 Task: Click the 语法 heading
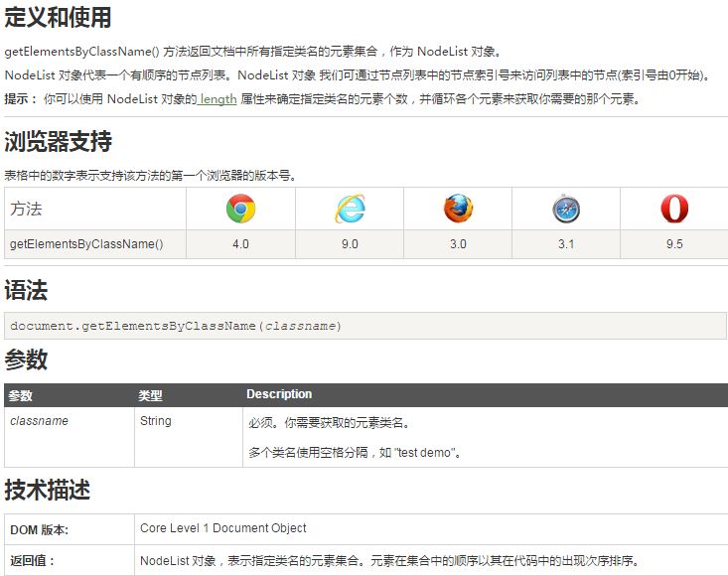[26, 291]
